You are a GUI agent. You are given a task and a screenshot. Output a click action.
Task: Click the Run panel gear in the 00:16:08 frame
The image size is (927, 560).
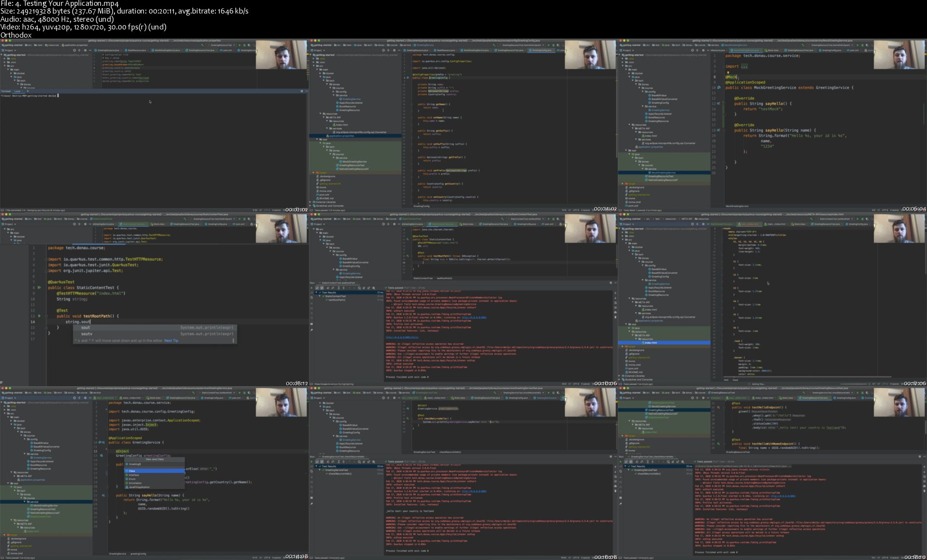(611, 457)
